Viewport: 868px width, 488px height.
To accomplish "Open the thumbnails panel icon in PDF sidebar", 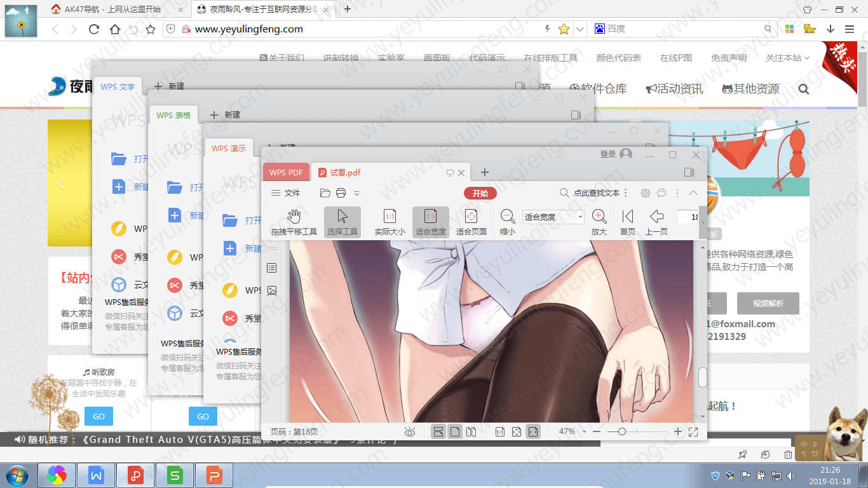I will [x=272, y=290].
